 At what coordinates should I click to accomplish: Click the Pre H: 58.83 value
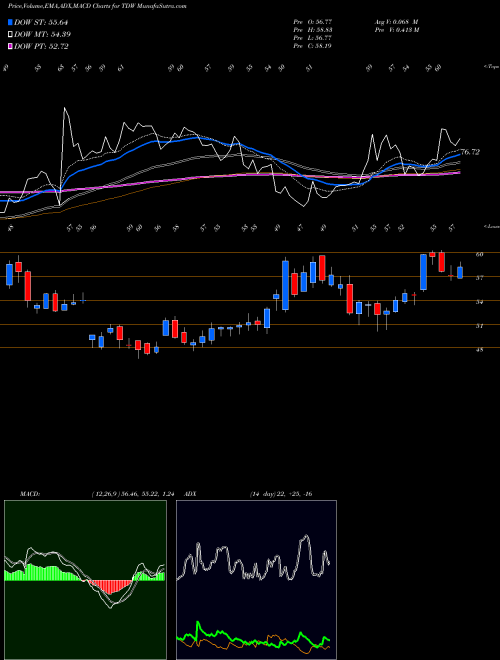click(x=313, y=30)
